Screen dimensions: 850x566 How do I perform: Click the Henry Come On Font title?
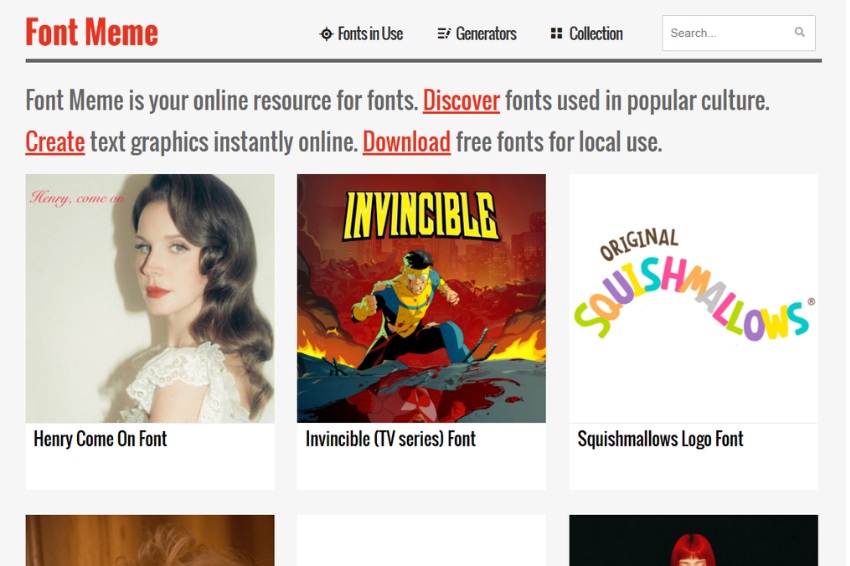coord(100,439)
